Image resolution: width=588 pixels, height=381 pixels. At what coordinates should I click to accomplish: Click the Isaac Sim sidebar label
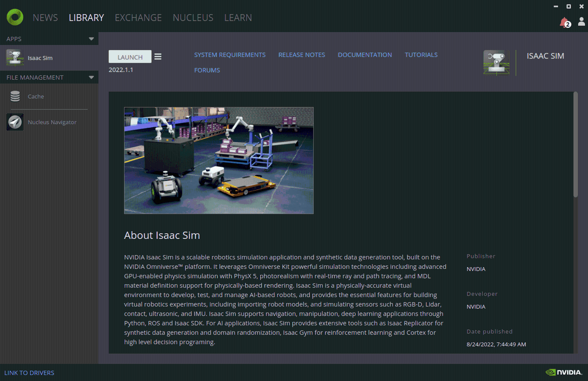pyautogui.click(x=40, y=58)
